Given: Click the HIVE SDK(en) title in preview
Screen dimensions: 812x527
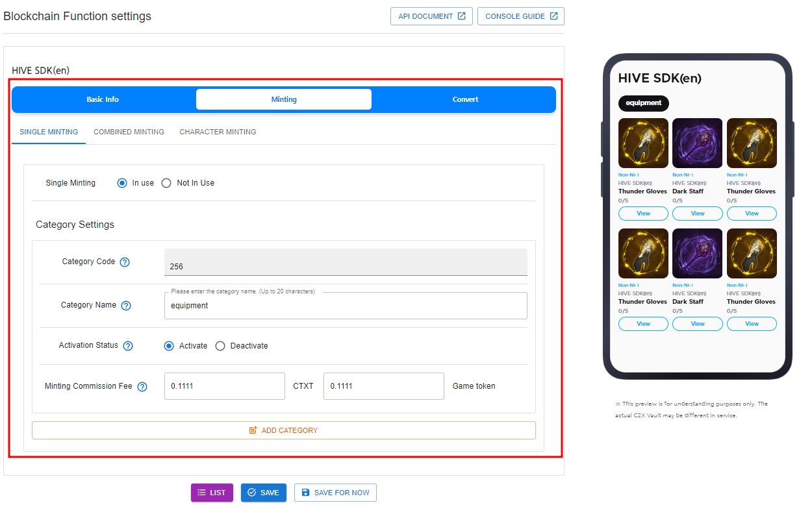Looking at the screenshot, I should click(x=659, y=79).
